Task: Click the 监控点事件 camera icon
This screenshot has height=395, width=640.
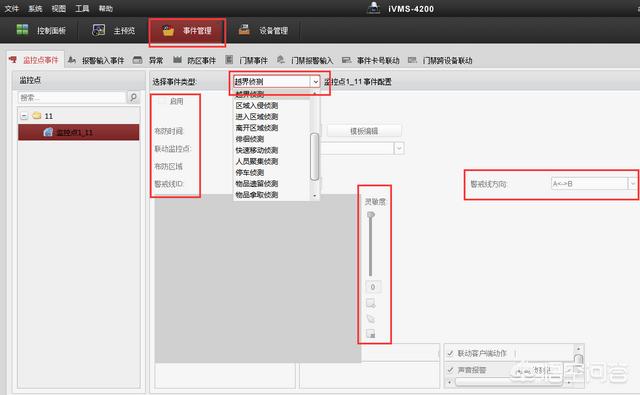Action: 13,60
